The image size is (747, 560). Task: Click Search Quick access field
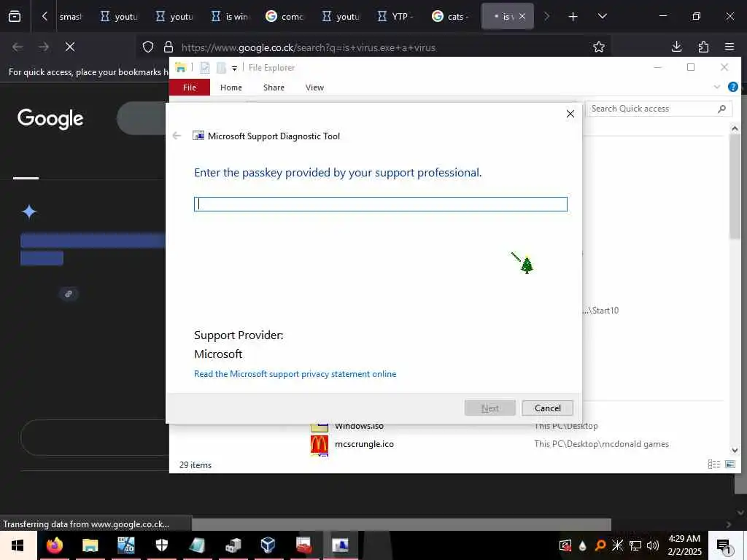tap(659, 109)
